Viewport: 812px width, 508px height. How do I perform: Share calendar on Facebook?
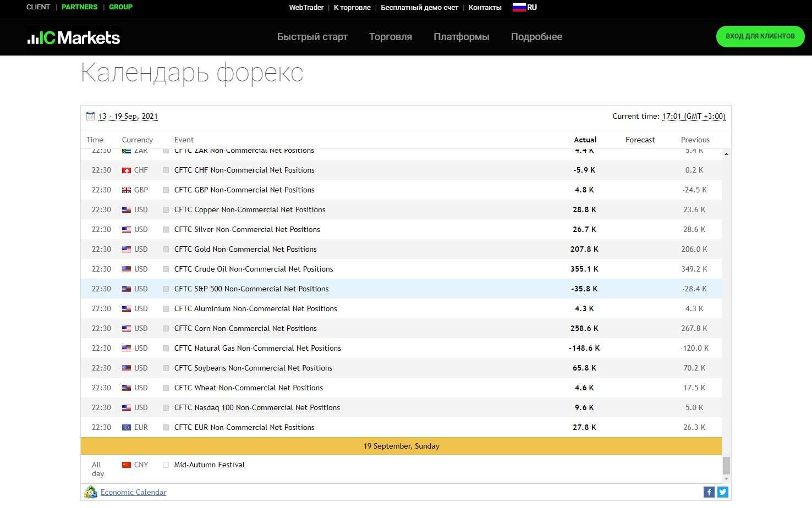[709, 492]
